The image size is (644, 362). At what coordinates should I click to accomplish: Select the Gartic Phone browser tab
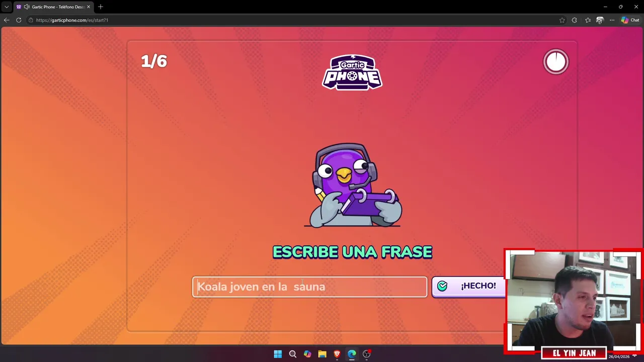pyautogui.click(x=53, y=7)
